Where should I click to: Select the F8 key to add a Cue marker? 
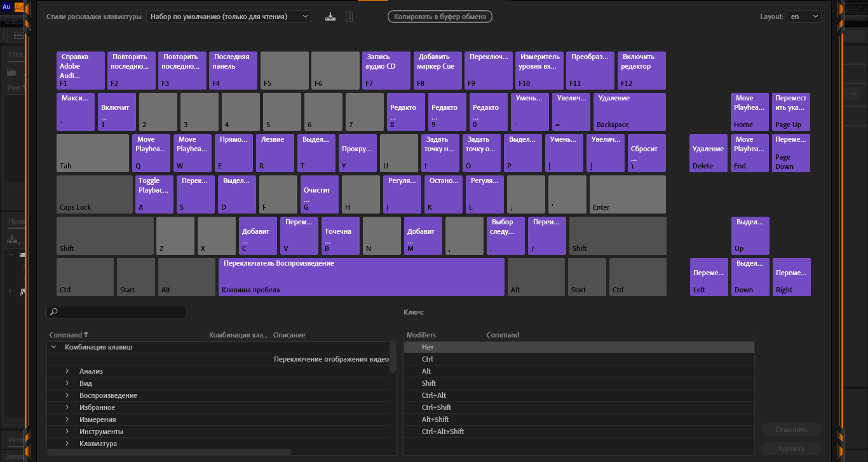pos(438,70)
